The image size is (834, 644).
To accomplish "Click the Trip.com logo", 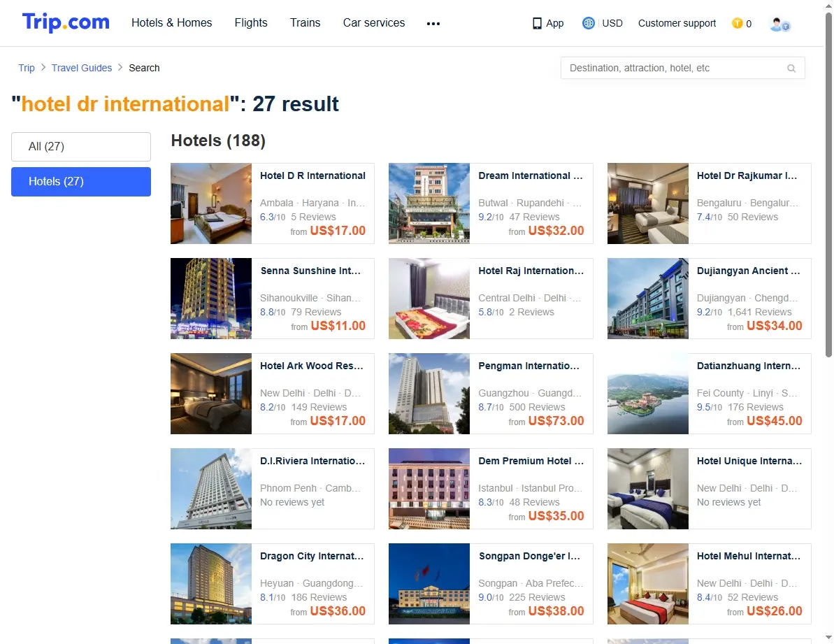I will tap(66, 22).
